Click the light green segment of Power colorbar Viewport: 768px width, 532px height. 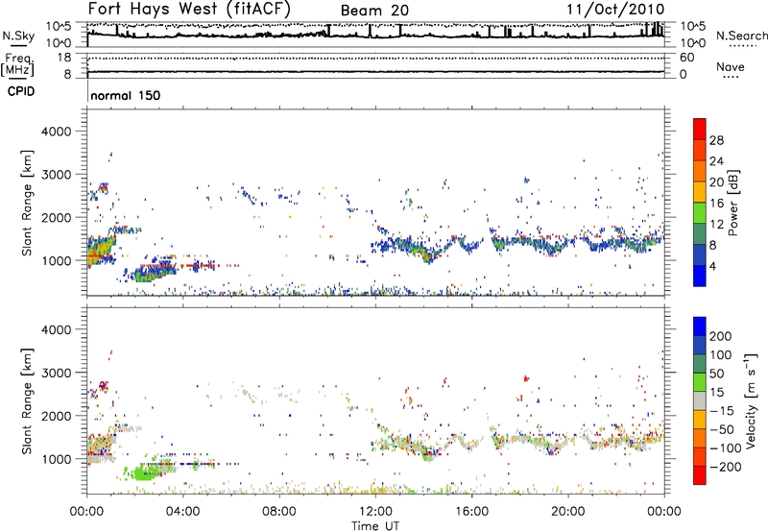[700, 213]
